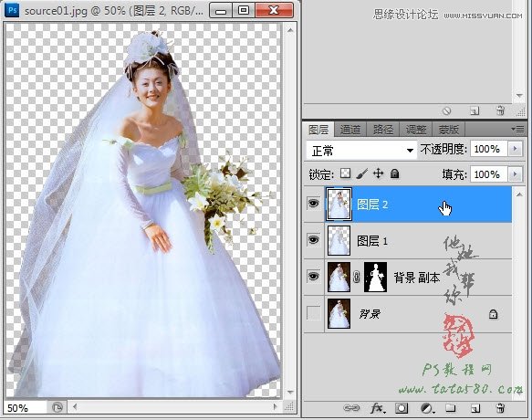Click the Lock all padlock icon
This screenshot has height=420, width=532.
coord(394,173)
